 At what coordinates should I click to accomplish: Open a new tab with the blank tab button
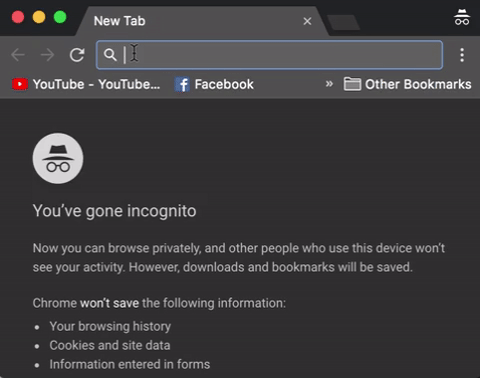point(343,22)
